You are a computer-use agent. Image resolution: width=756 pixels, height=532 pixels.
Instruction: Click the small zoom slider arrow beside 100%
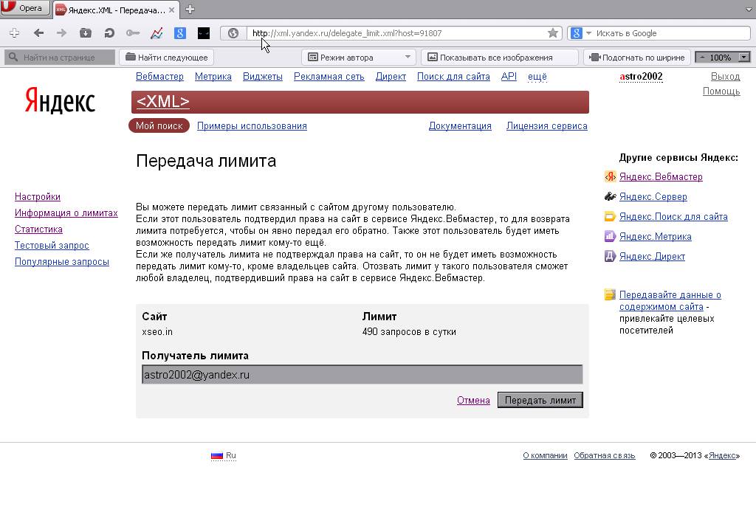(x=703, y=58)
